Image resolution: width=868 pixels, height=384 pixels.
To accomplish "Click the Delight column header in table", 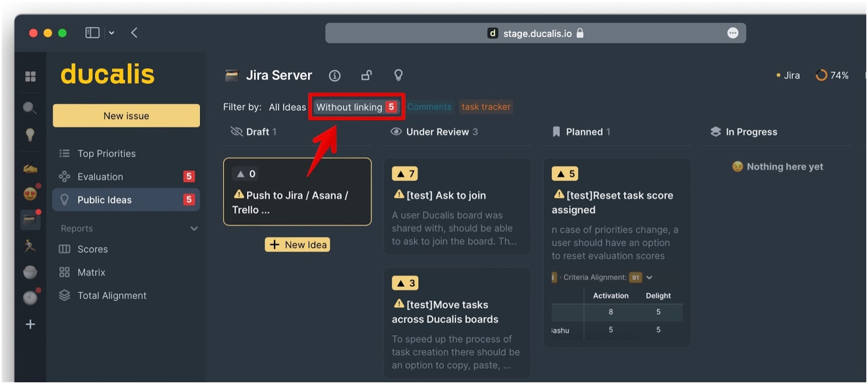I will pyautogui.click(x=658, y=296).
